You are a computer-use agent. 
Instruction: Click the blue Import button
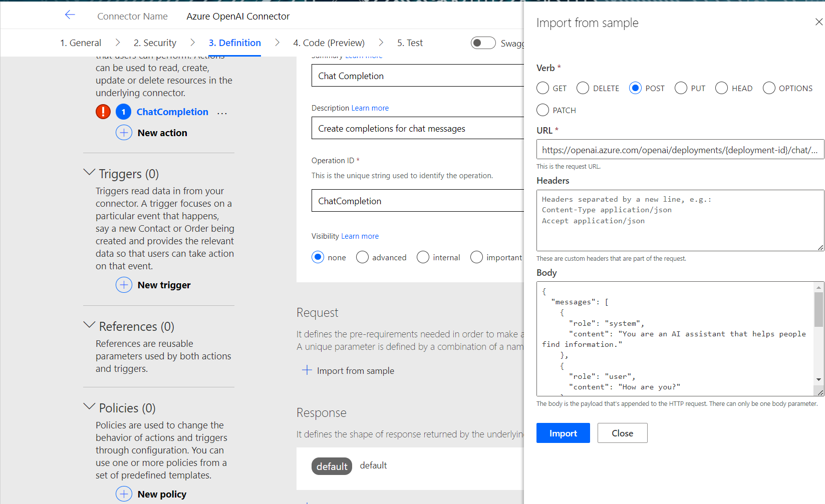[563, 433]
